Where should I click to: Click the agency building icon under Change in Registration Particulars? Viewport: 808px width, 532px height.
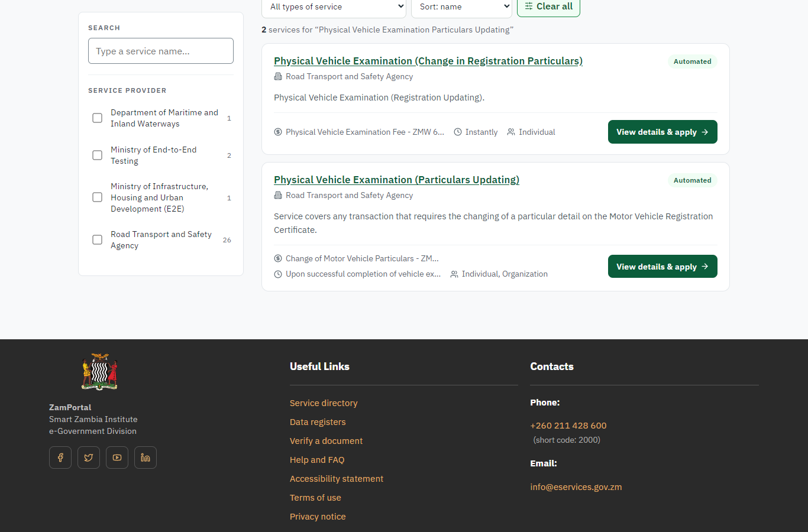[278, 76]
